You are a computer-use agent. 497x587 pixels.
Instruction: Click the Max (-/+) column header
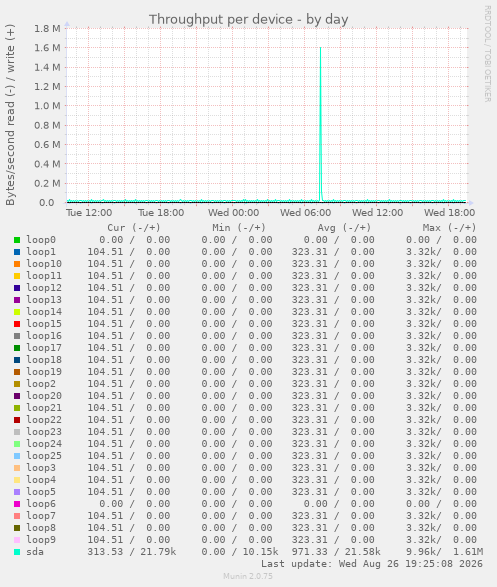(x=449, y=228)
